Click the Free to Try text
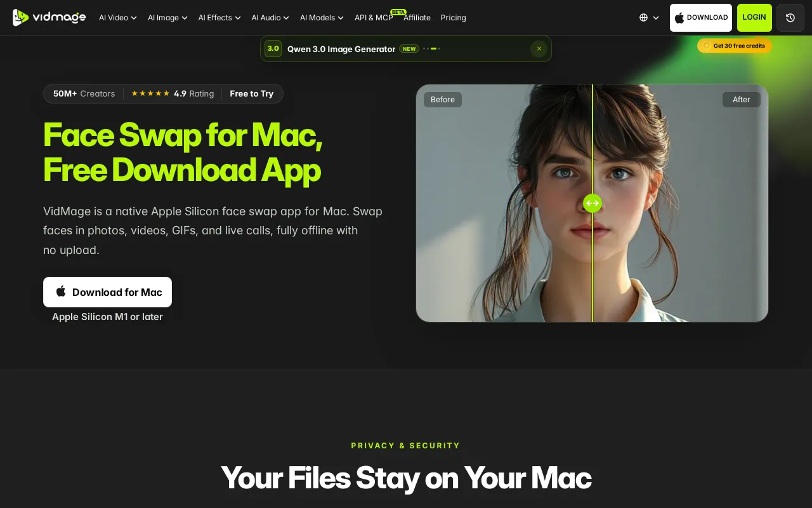This screenshot has width=812, height=508. point(251,93)
